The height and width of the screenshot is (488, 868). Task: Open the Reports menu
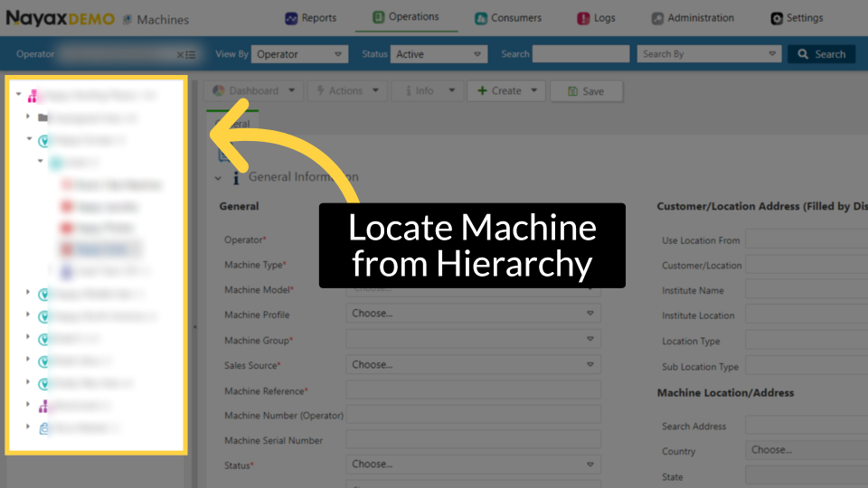coord(310,18)
